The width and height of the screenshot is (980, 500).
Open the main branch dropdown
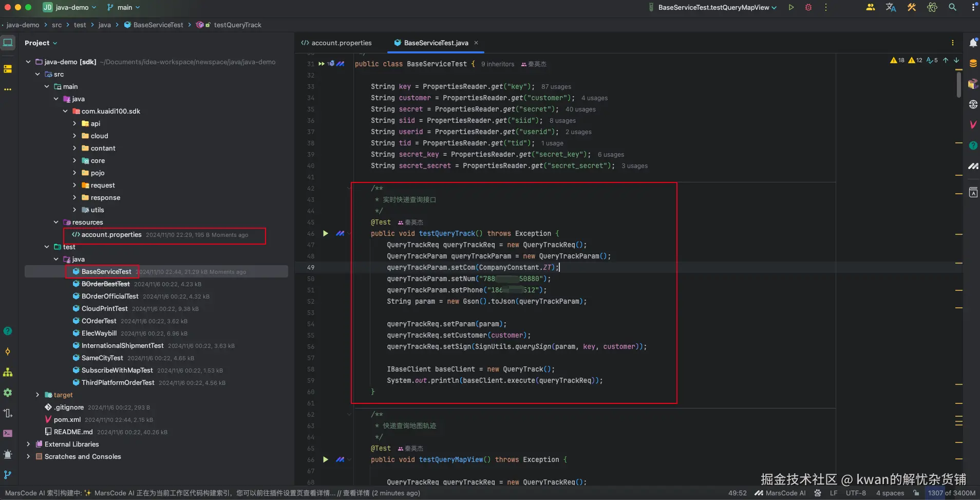point(124,7)
